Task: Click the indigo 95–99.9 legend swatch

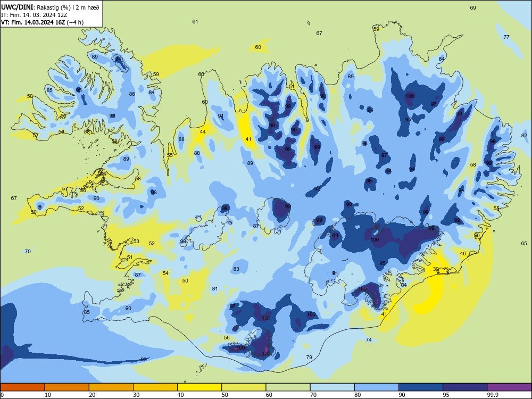Action: click(x=465, y=387)
